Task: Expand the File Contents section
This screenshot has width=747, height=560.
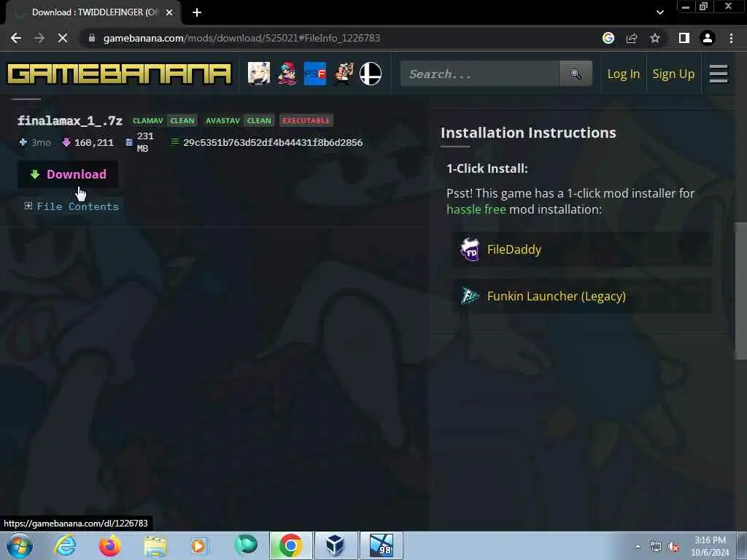Action: tap(71, 206)
